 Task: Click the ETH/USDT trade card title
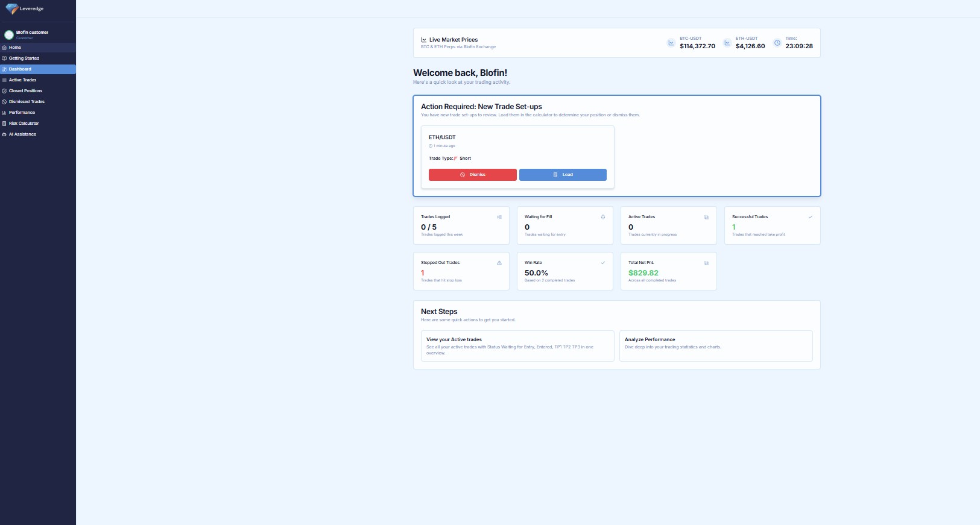coord(442,137)
